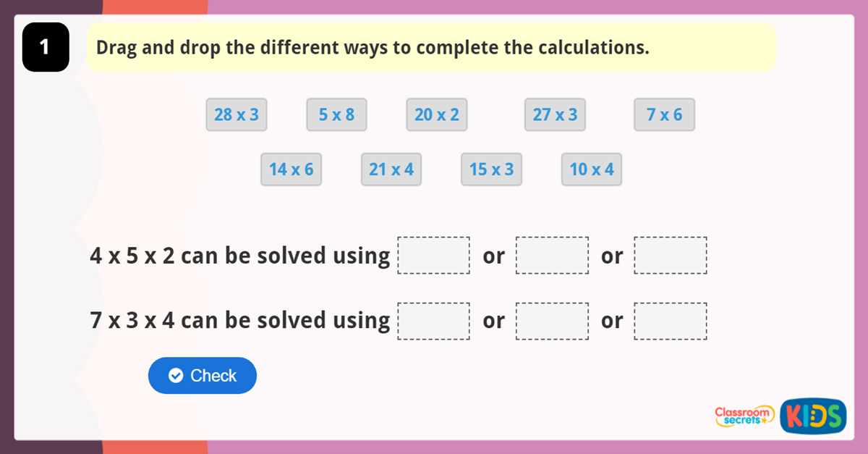Select the 7 x 6 tile
Screen dimensions: 868x454
tap(664, 114)
